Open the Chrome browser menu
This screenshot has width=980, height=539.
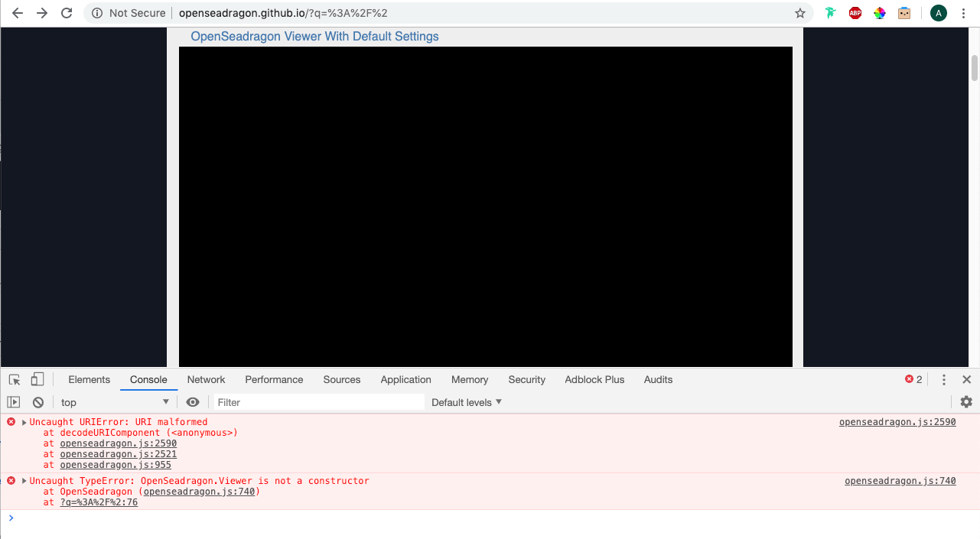(962, 13)
